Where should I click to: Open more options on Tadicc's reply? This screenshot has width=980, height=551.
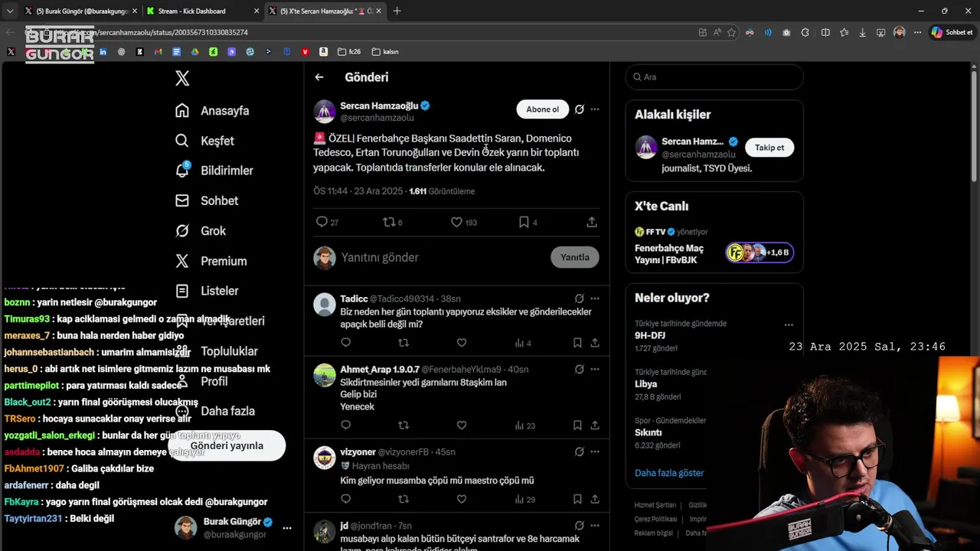tap(595, 298)
